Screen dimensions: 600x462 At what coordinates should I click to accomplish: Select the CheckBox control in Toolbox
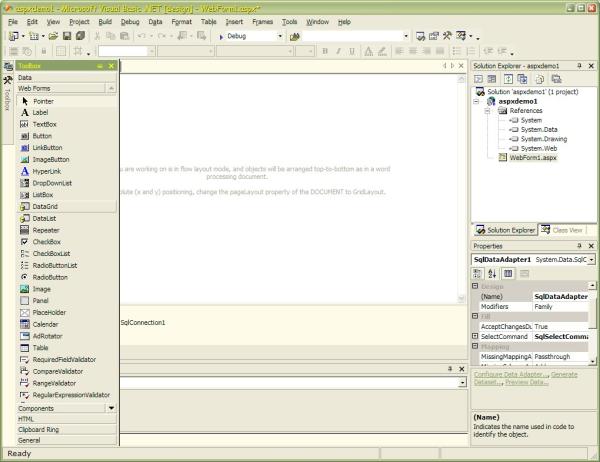click(x=67, y=242)
